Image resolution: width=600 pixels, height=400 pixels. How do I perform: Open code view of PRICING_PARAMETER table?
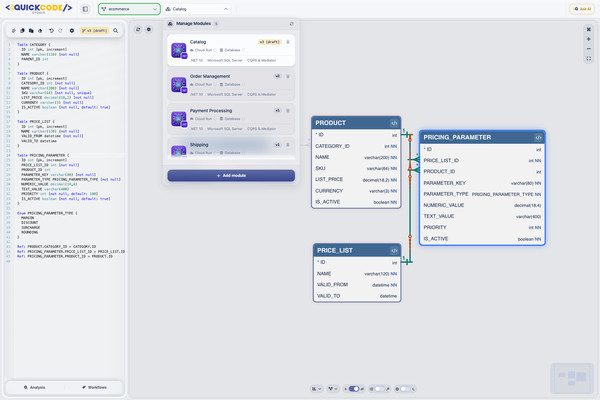coord(538,137)
